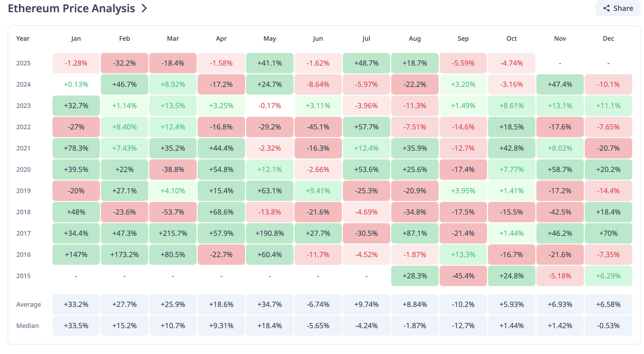644x354 pixels.
Task: Select the Aug column header
Action: [x=414, y=38]
